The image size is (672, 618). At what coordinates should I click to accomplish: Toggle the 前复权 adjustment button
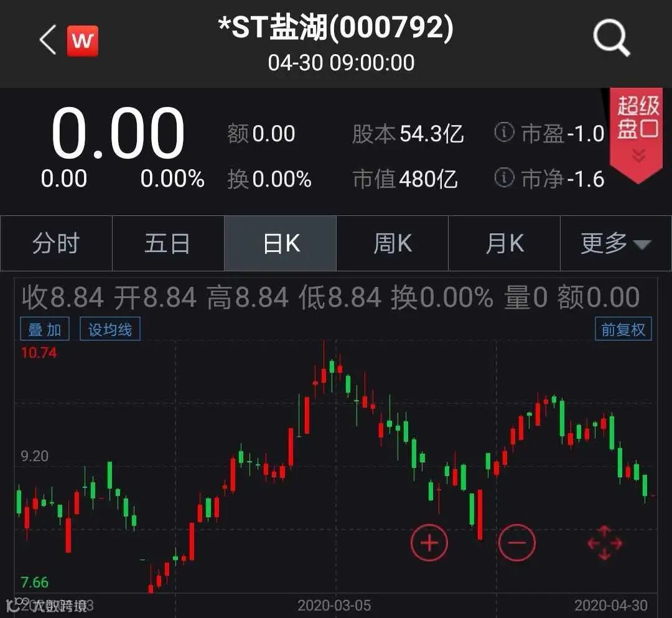coord(623,329)
